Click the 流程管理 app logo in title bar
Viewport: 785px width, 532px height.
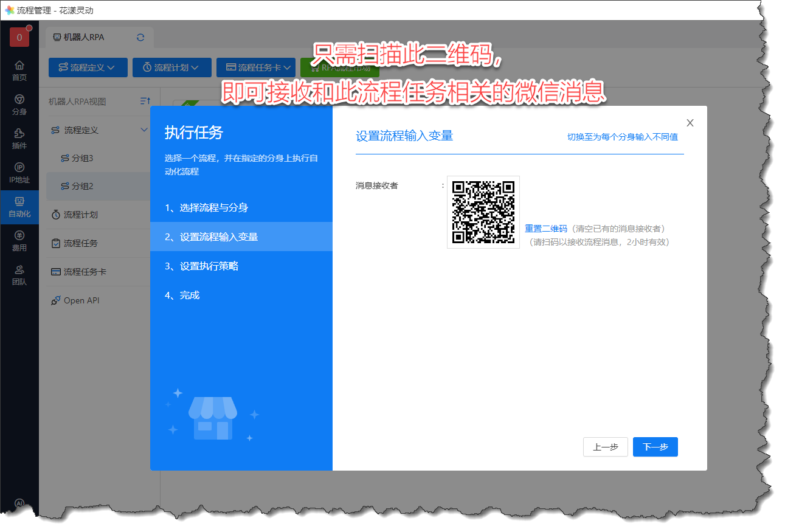pos(10,10)
